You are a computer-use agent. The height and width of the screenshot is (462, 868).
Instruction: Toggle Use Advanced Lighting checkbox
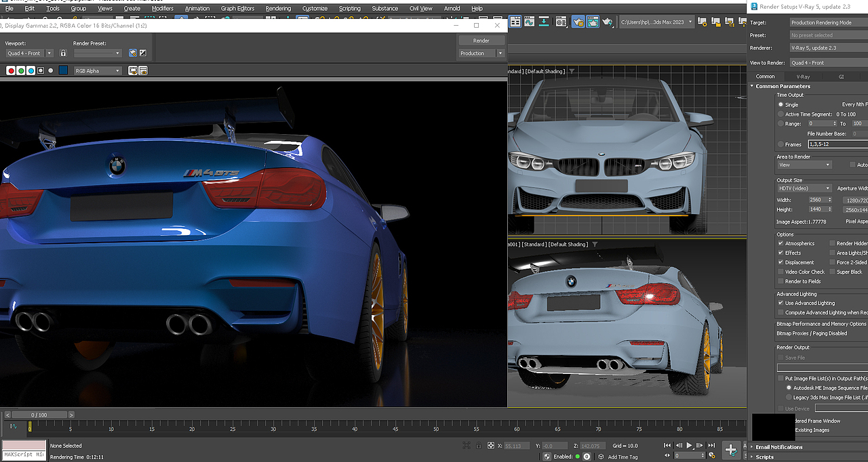click(x=781, y=303)
